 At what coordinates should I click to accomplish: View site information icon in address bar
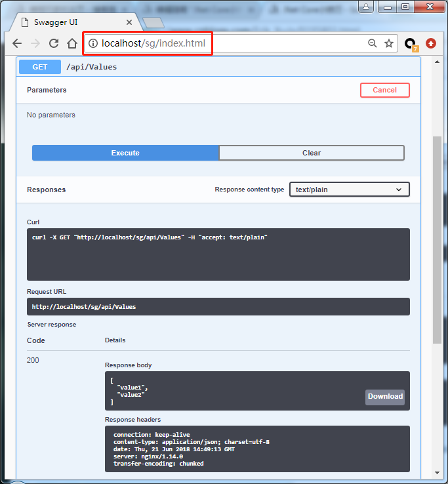tap(93, 43)
